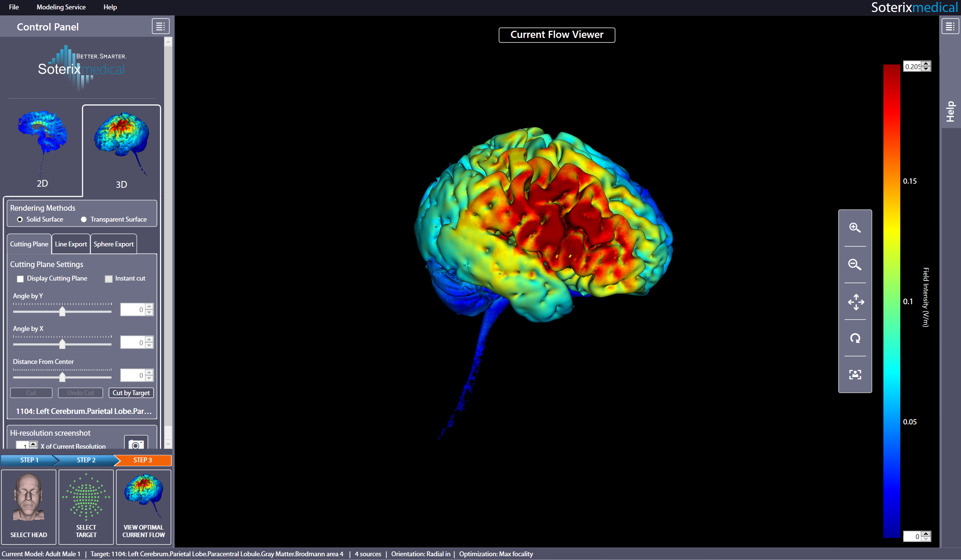Decrease the Distance From Center value
This screenshot has width=961, height=560.
[149, 378]
